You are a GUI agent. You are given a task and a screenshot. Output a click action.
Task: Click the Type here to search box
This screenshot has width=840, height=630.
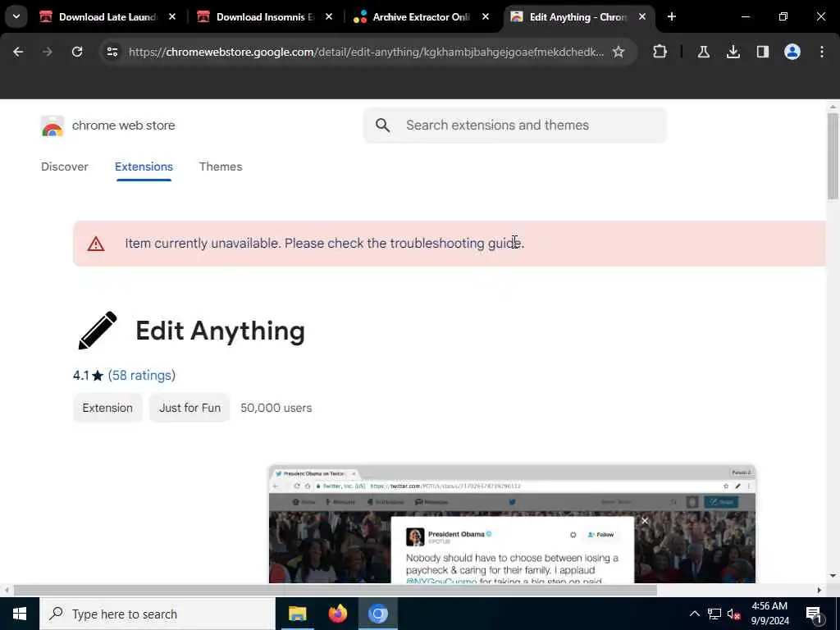coord(157,614)
